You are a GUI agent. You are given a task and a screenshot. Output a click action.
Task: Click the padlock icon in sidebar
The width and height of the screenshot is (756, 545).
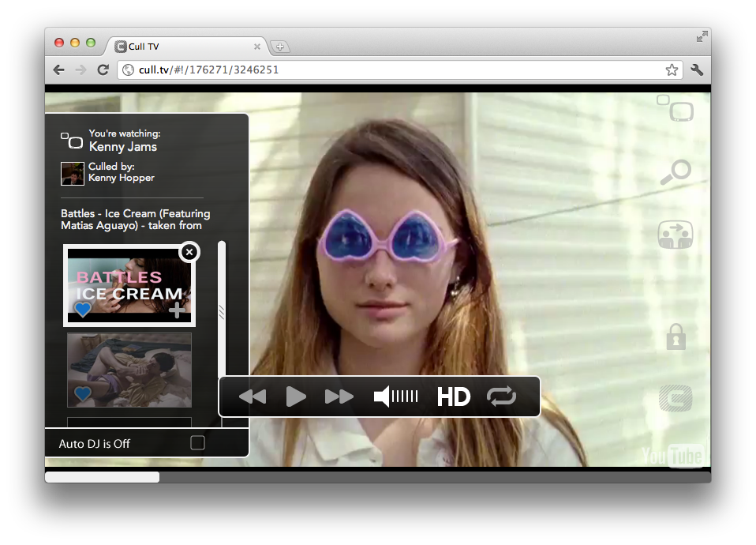[x=676, y=336]
